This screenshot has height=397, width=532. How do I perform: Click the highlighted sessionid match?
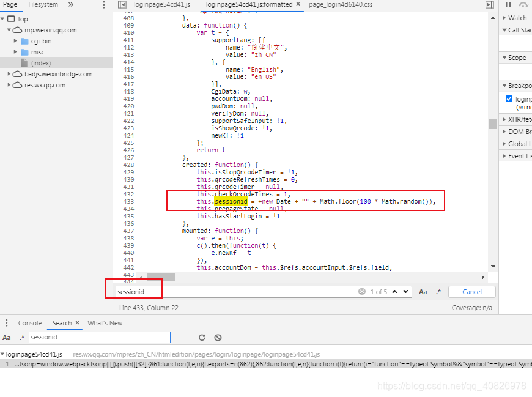coord(231,201)
